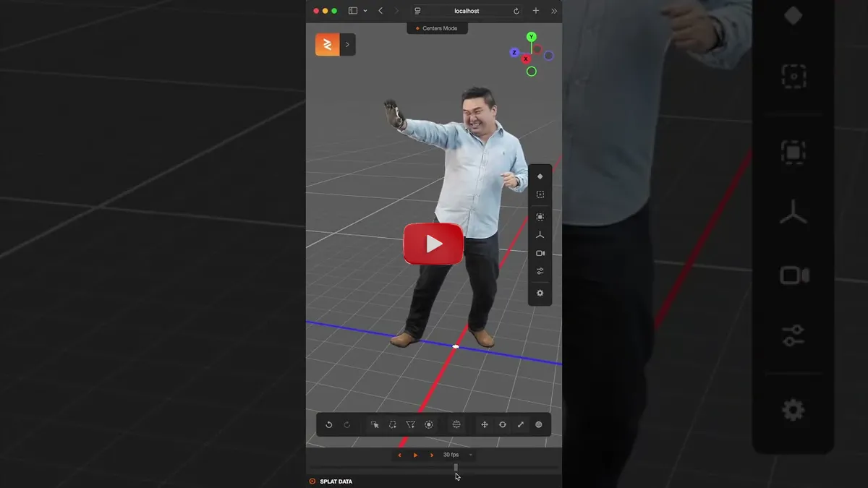This screenshot has width=868, height=488.
Task: Toggle the three-axis grid icon
Action: (540, 235)
